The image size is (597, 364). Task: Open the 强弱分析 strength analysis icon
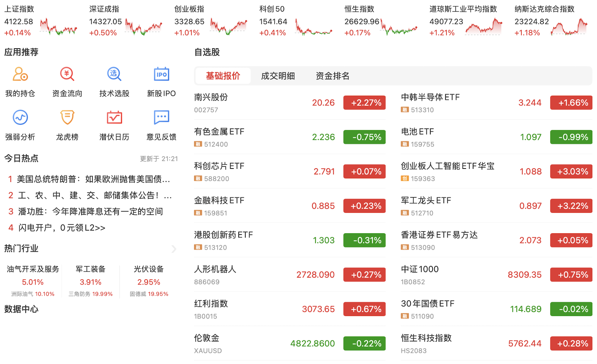coord(20,118)
